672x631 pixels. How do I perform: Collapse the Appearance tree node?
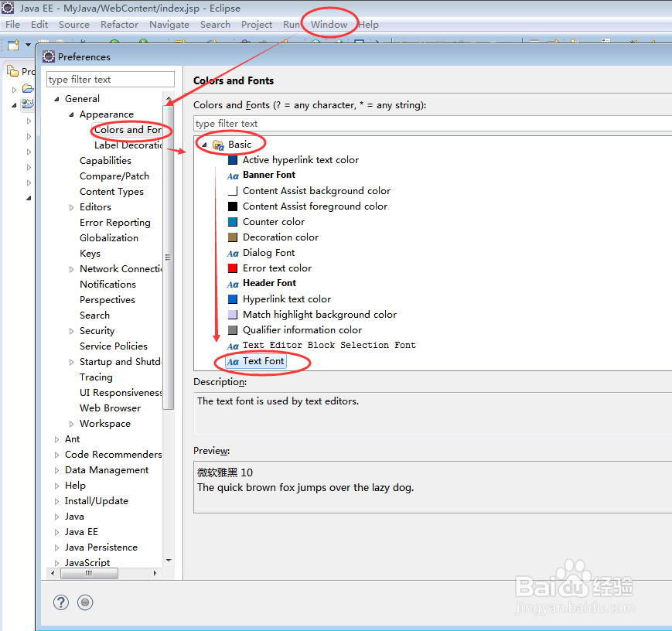(72, 114)
